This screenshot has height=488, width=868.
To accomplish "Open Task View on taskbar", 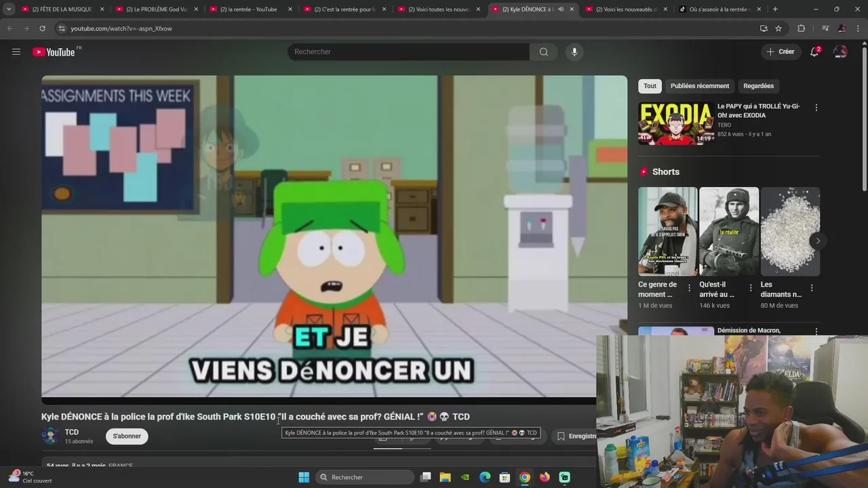I will [426, 477].
